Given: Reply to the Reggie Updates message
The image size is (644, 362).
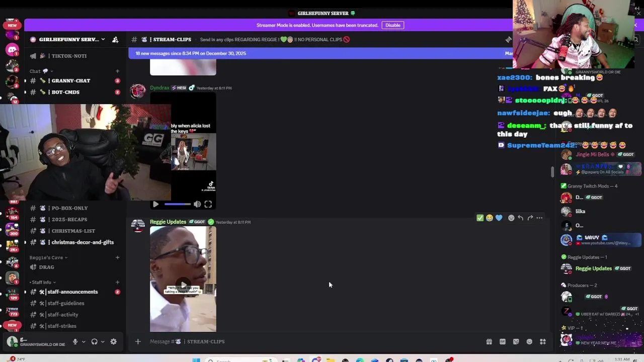Looking at the screenshot, I should pyautogui.click(x=521, y=218).
